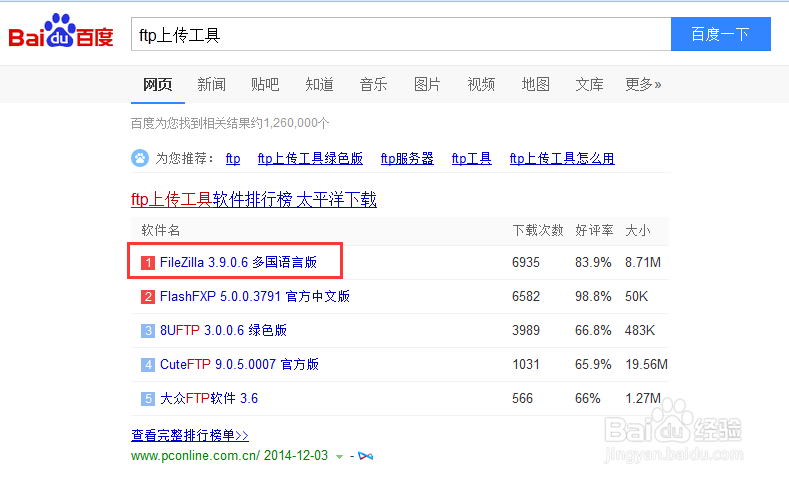Screen dimensions: 789x482
Task: Click size 8.71M in FileZilla row
Action: pos(643,263)
